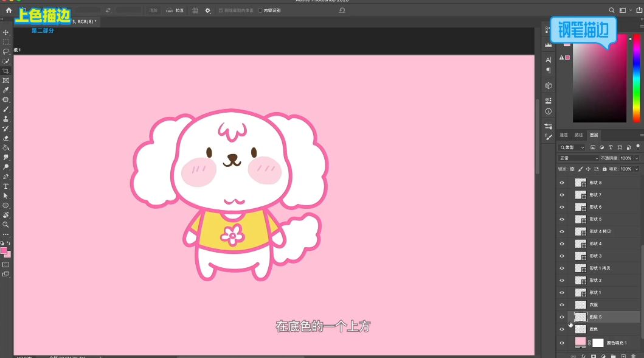Open the Home screen icon
The image size is (644, 358).
click(9, 10)
